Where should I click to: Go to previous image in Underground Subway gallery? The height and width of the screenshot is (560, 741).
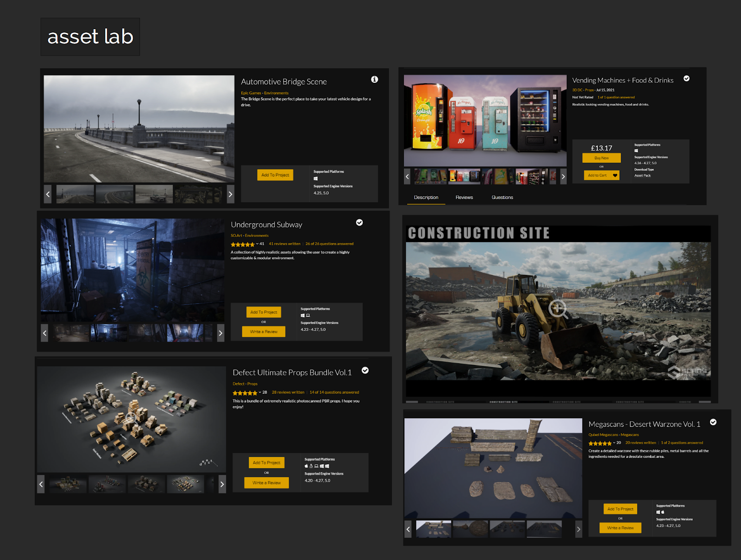[44, 333]
